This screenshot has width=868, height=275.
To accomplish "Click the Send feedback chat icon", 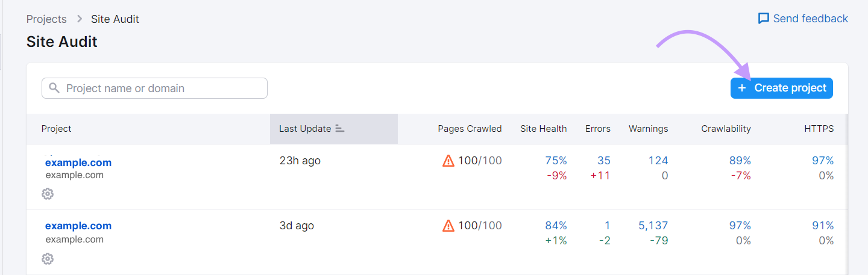I will tap(764, 19).
